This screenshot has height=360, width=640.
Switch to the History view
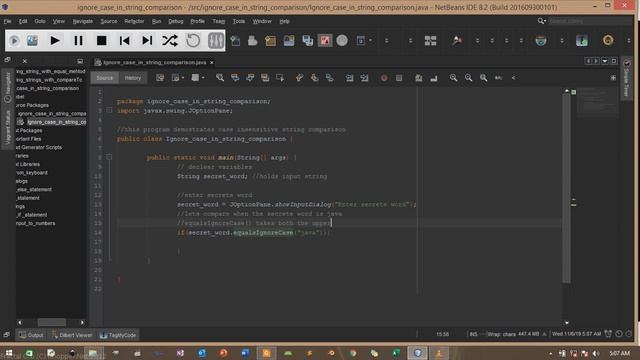point(133,78)
